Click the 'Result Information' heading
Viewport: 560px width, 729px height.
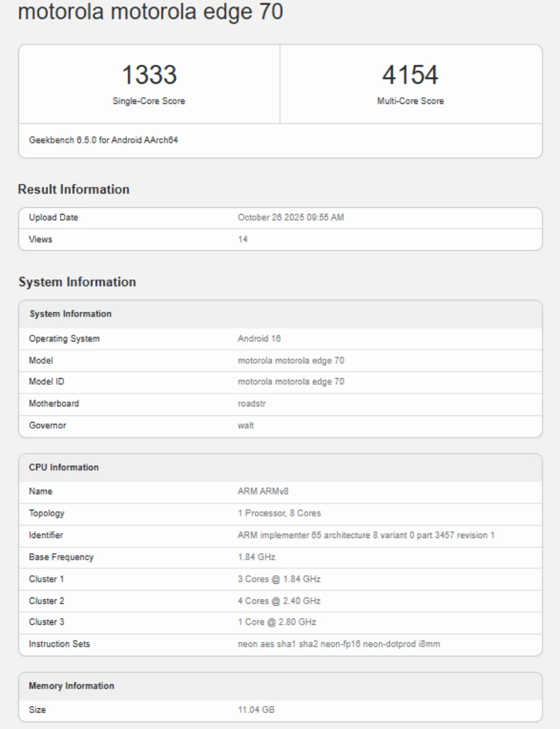74,190
